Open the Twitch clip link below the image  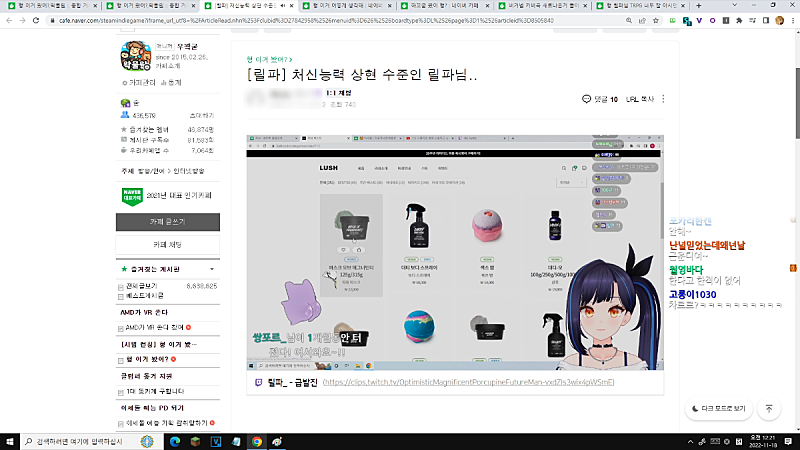tap(468, 382)
